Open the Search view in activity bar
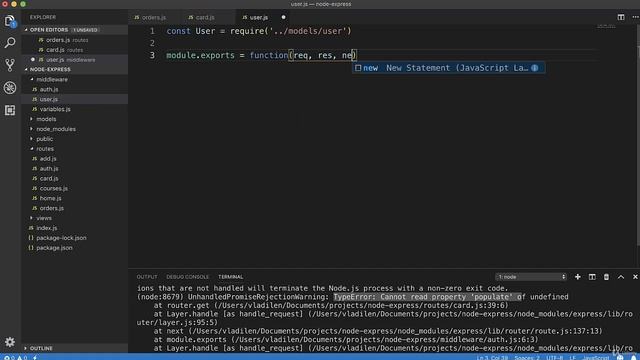Image resolution: width=640 pixels, height=360 pixels. [x=10, y=43]
